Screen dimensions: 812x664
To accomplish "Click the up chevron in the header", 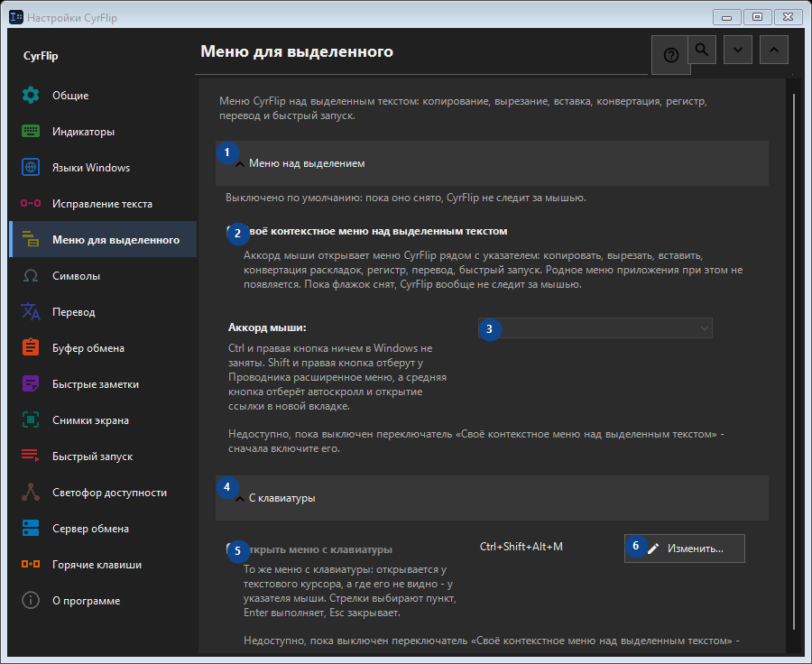I will pos(774,50).
